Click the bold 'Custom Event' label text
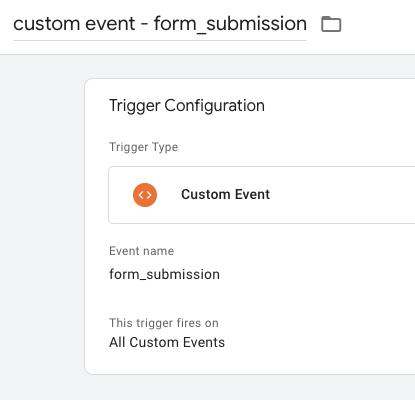Screen dimensions: 415x400 tap(225, 194)
